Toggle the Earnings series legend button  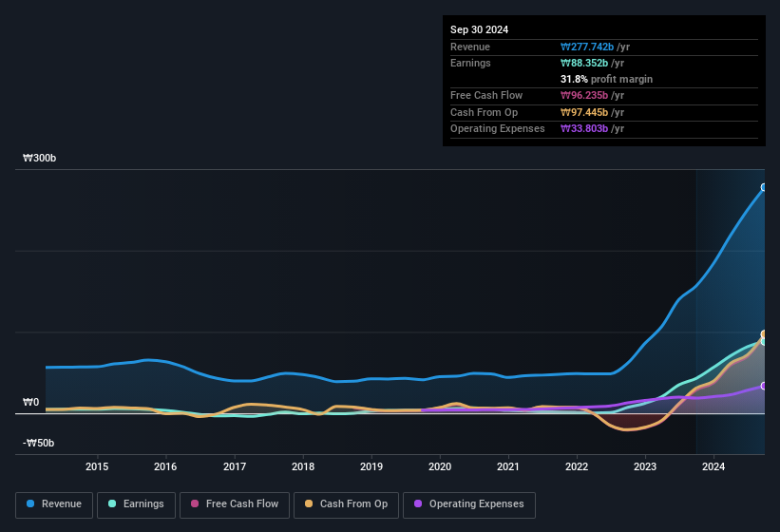coord(136,504)
